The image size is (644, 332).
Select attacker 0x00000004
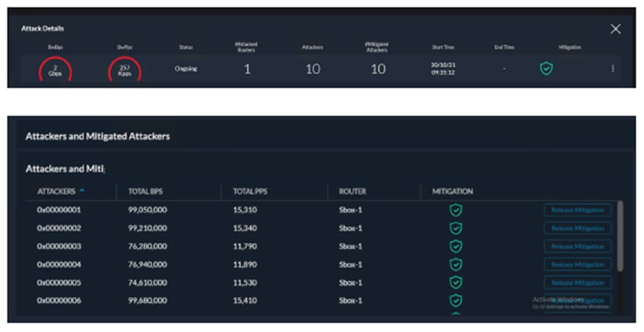pos(59,265)
